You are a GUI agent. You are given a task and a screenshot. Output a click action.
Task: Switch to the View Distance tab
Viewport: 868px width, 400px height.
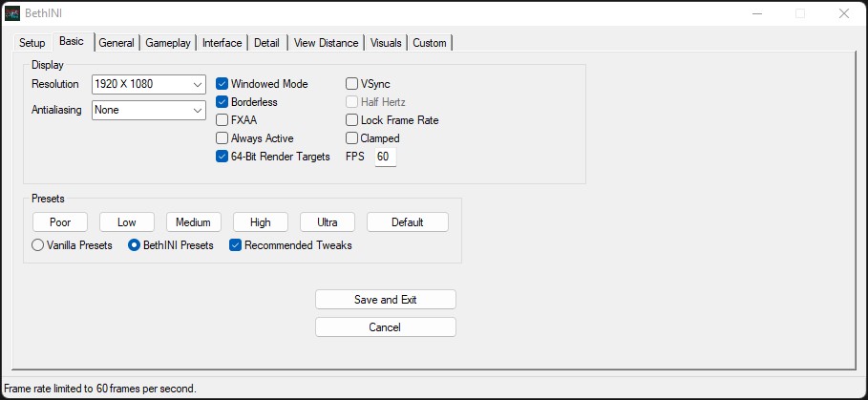(x=326, y=43)
